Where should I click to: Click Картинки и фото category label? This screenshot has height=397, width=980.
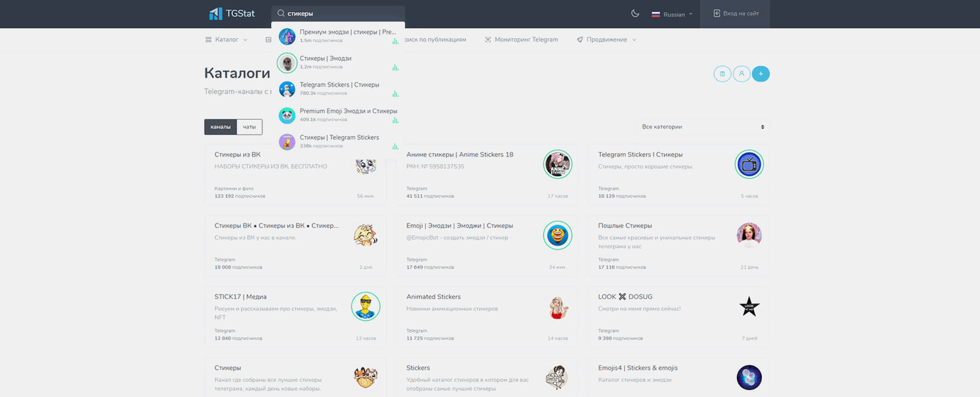click(234, 189)
